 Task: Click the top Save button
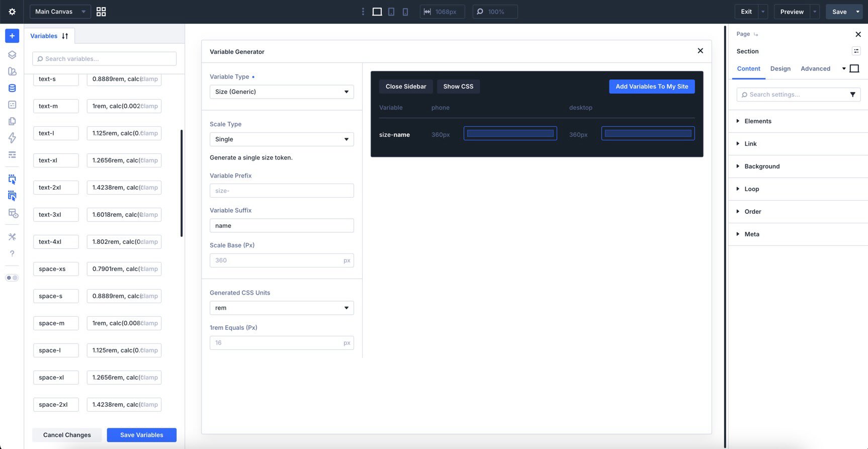[x=839, y=12]
